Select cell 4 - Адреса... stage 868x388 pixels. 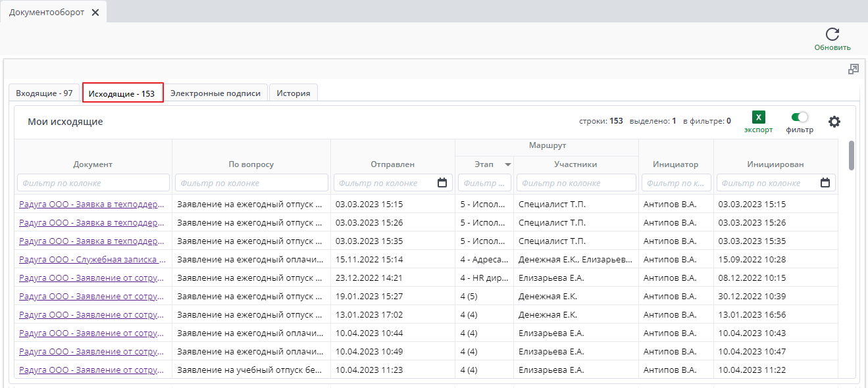tap(484, 260)
